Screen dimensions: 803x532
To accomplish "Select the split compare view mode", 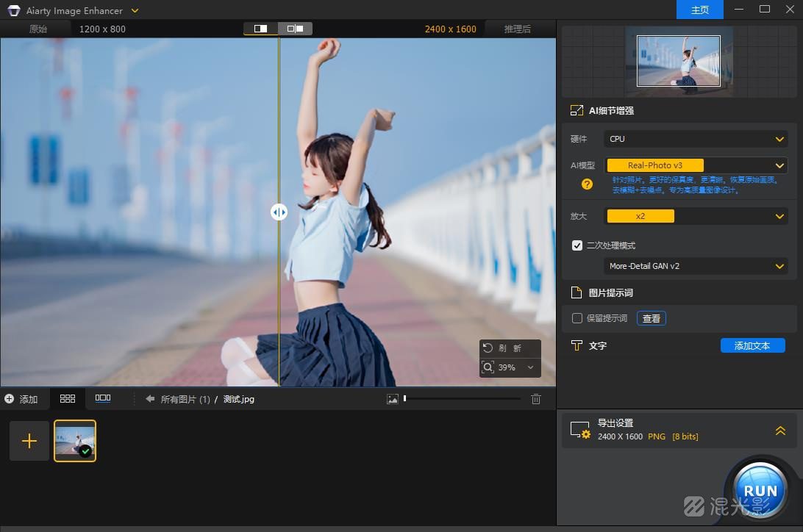I will 261,29.
